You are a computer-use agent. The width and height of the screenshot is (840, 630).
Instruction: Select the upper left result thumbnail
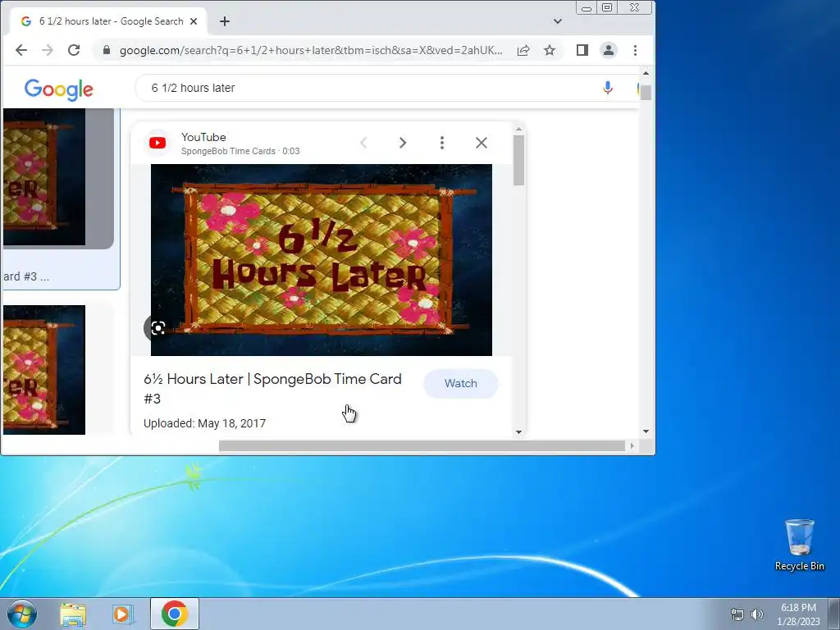click(44, 177)
